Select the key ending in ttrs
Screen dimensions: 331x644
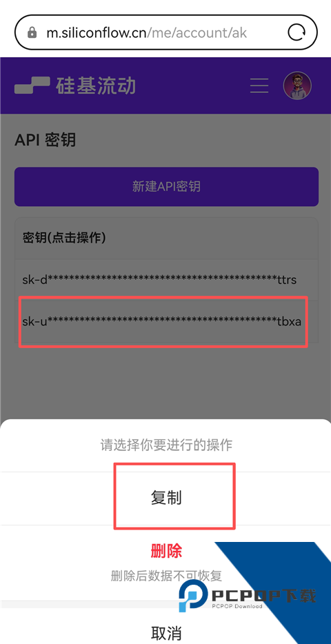click(166, 280)
